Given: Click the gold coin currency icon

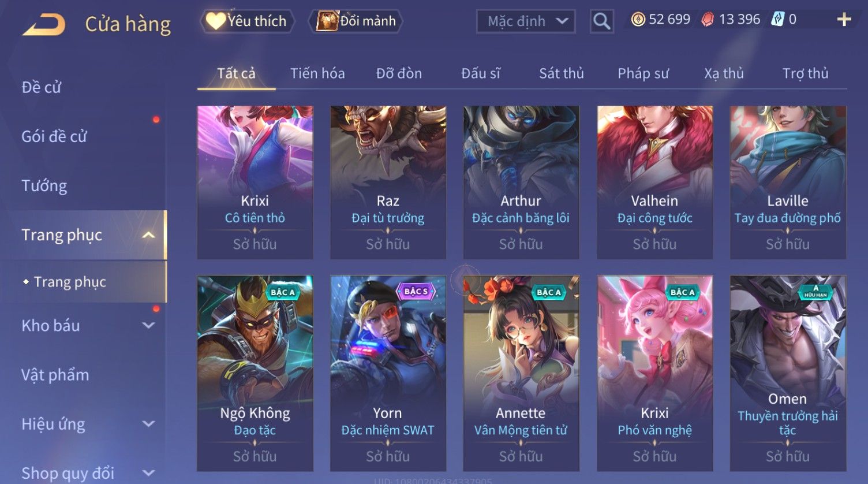Looking at the screenshot, I should [638, 20].
